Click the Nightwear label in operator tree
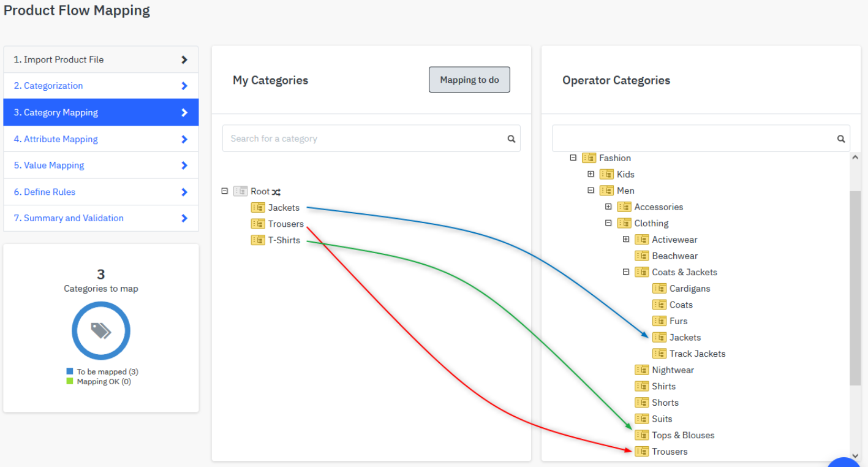 coord(673,370)
